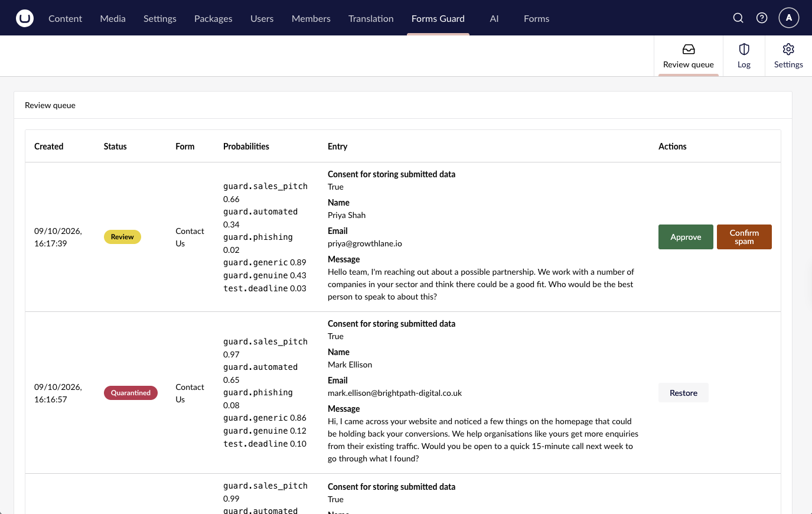The image size is (812, 514).
Task: Open the Media section
Action: click(x=113, y=18)
